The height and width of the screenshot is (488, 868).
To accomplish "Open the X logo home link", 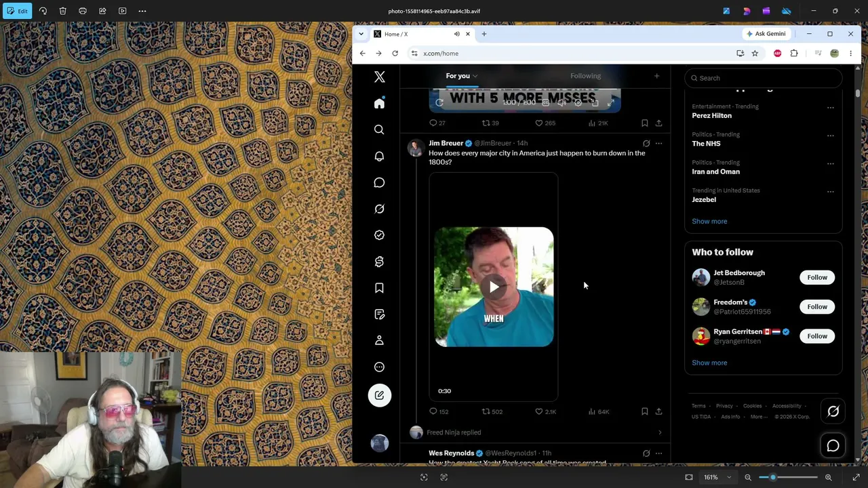I will 379,77.
